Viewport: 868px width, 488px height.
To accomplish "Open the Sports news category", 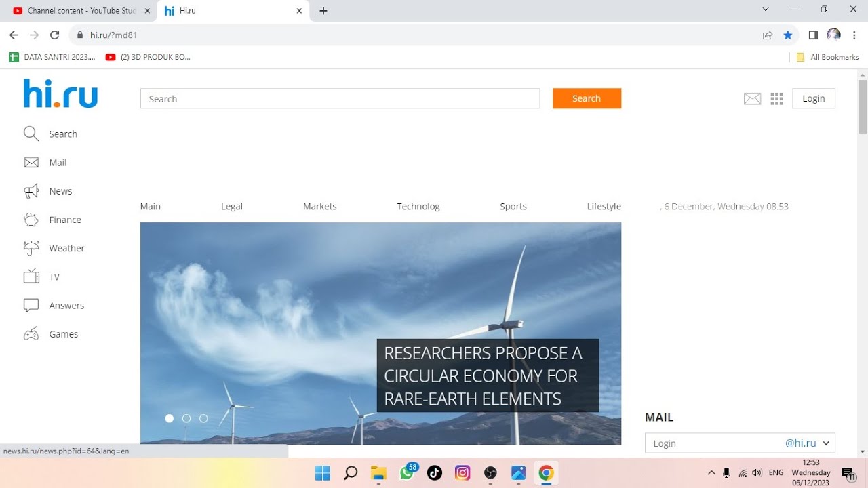I will pyautogui.click(x=513, y=207).
